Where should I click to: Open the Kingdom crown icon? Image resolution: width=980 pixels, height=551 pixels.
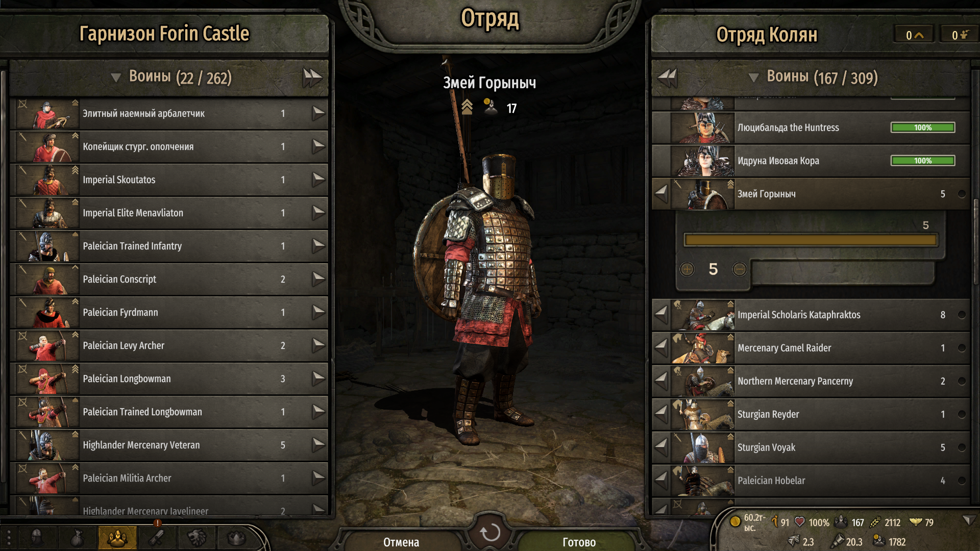236,537
